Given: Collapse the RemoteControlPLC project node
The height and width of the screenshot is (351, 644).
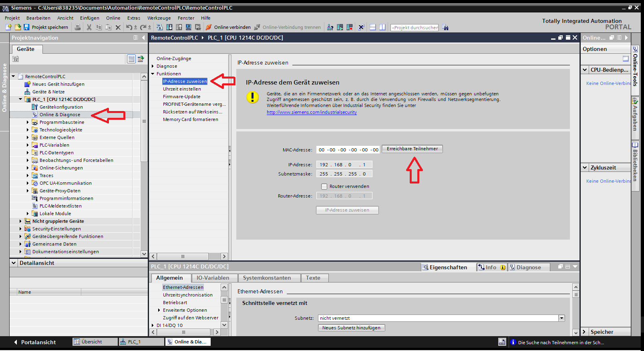Looking at the screenshot, I should tap(13, 76).
